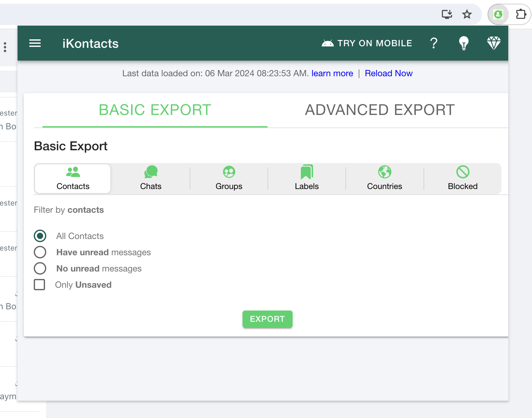This screenshot has width=532, height=418.
Task: Select the Contacts export category
Action: click(x=73, y=179)
